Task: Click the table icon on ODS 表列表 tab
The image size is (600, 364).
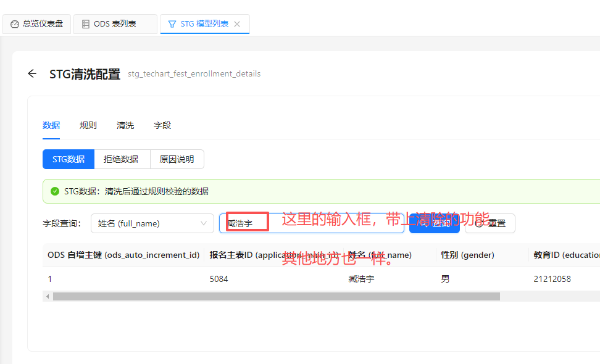Action: tap(85, 24)
